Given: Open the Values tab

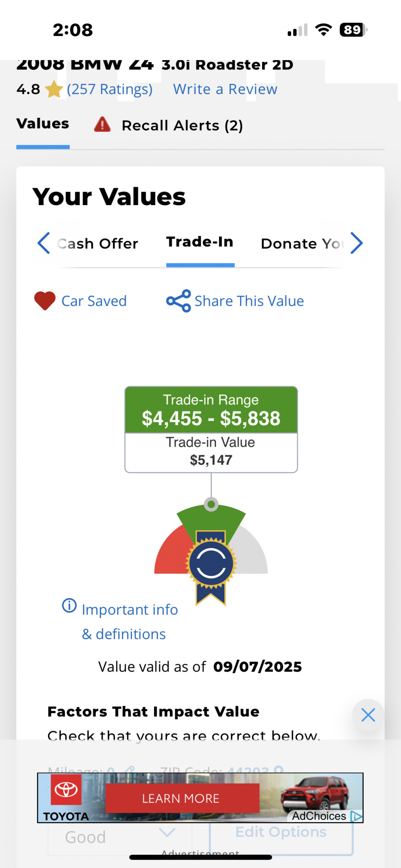Looking at the screenshot, I should click(x=42, y=124).
